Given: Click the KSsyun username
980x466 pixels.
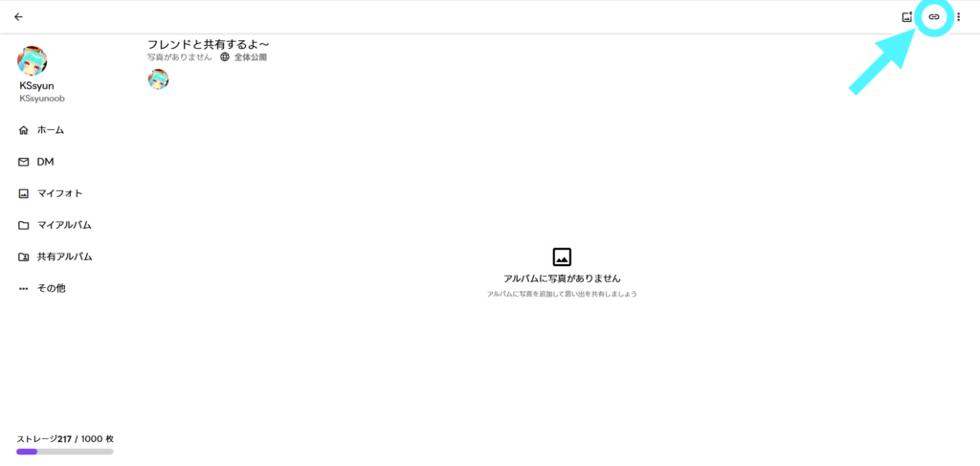Looking at the screenshot, I should (36, 86).
